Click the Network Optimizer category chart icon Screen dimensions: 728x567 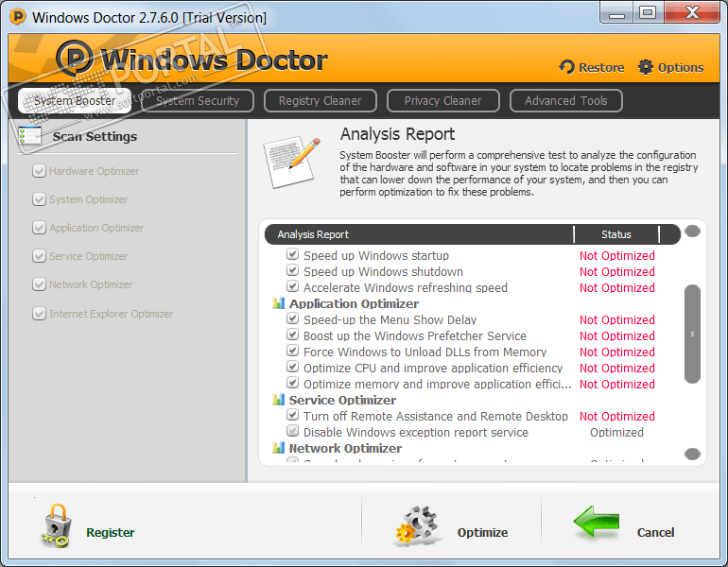click(278, 448)
